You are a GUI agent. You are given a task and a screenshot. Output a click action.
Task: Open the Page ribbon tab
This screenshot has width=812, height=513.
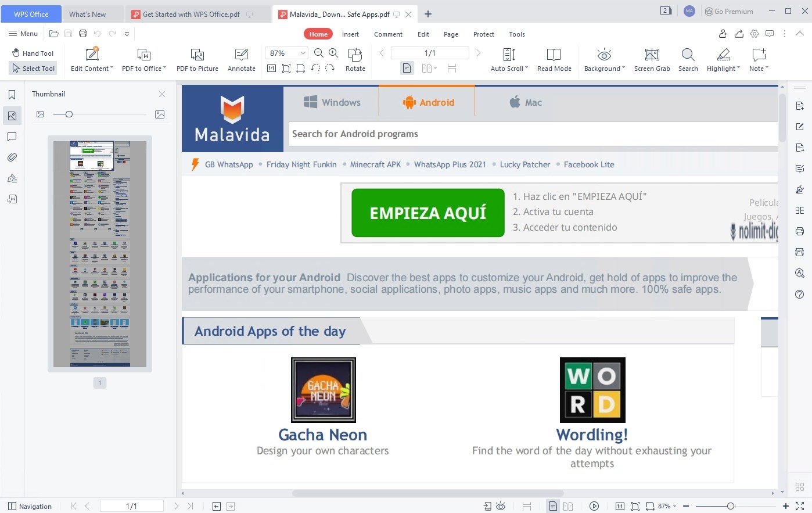[451, 34]
